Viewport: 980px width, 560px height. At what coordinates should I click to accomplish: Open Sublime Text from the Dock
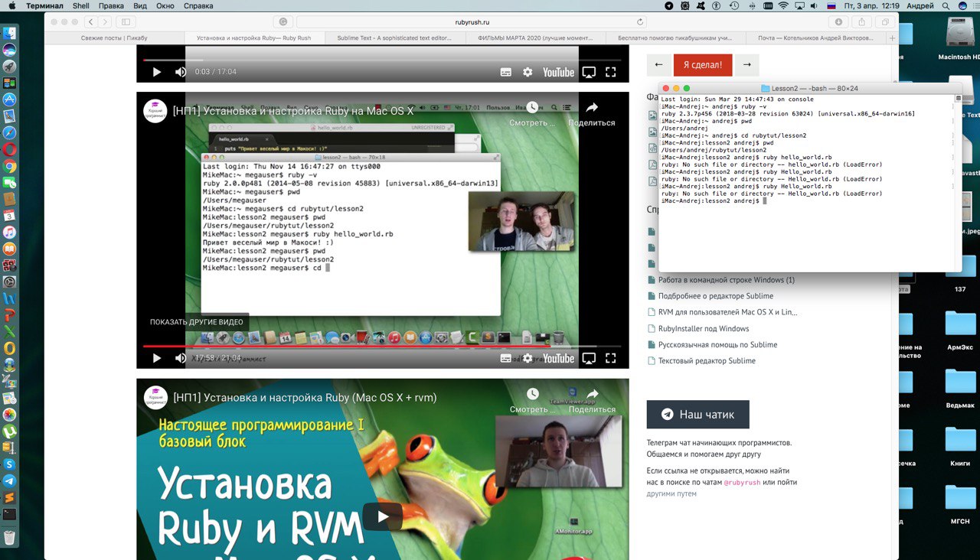9,497
